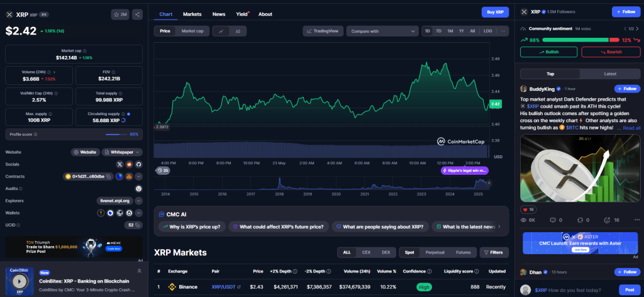Click the heart like icon on BuddyKing's post
644x297 pixels.
524,209
